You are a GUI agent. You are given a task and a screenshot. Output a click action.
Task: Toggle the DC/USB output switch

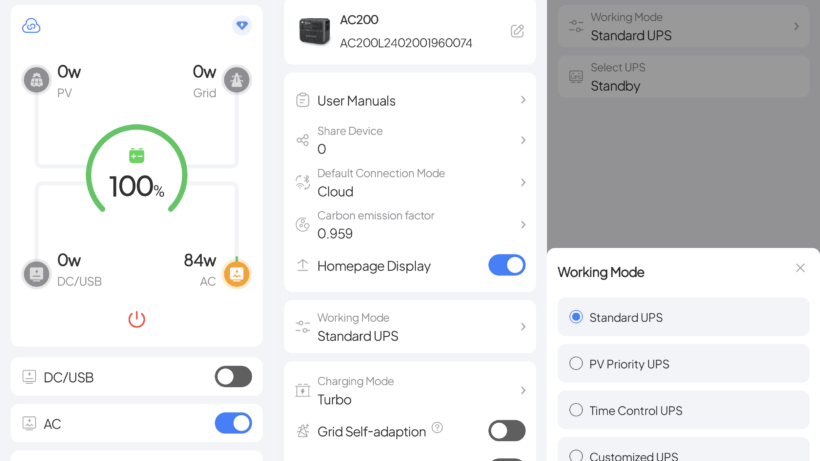(233, 377)
